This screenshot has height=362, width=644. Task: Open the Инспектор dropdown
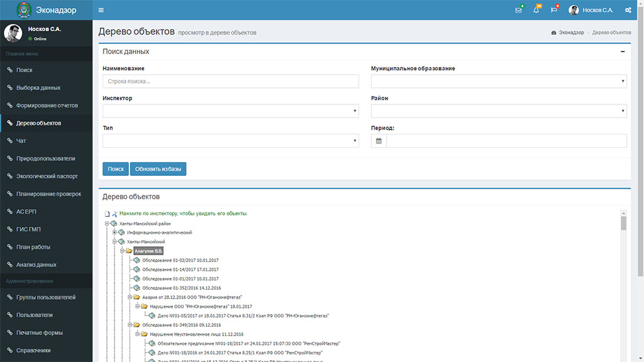coord(230,111)
